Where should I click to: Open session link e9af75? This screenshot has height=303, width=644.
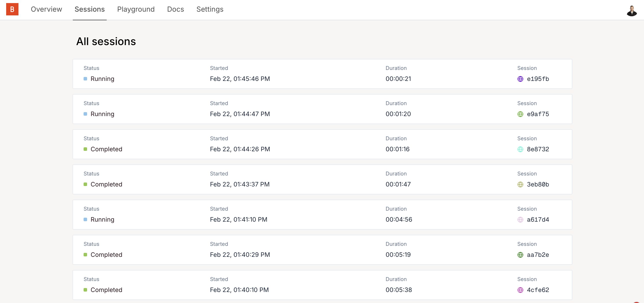coord(538,114)
